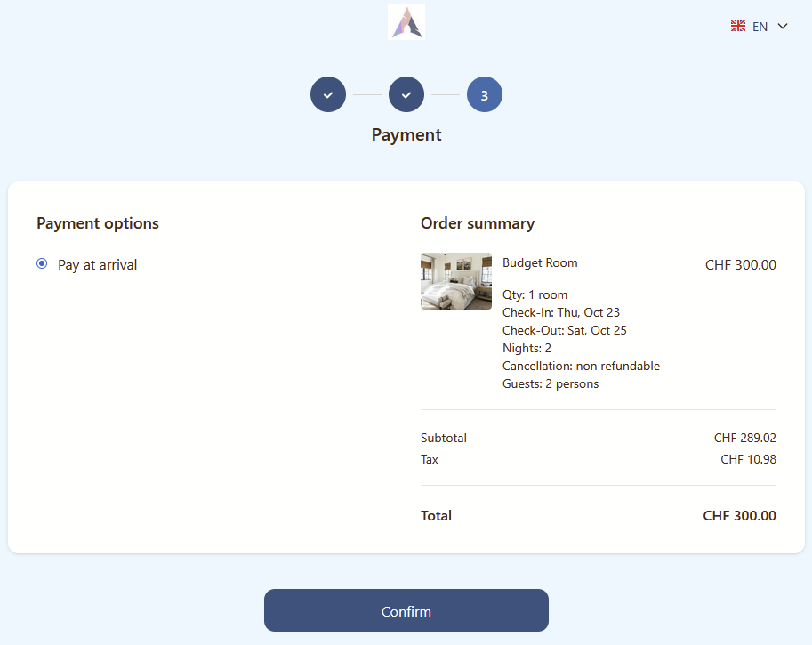Click the Order summary heading
812x645 pixels.
pyautogui.click(x=478, y=223)
